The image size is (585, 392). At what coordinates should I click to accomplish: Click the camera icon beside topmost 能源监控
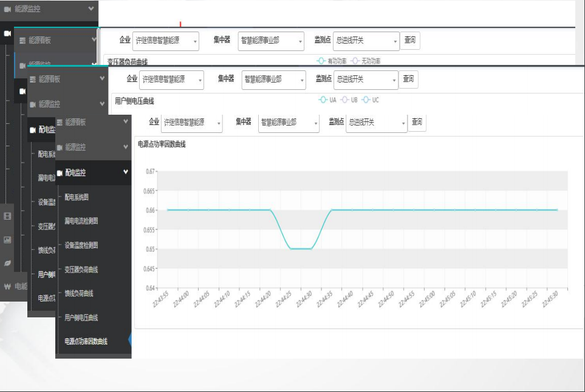pos(8,9)
